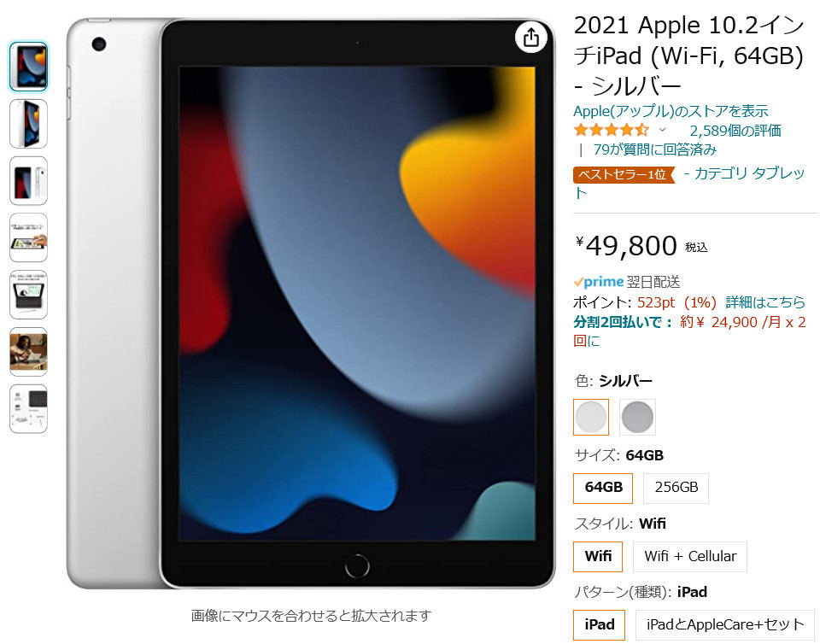Select iPadとAppleCare+セット option

click(x=725, y=624)
